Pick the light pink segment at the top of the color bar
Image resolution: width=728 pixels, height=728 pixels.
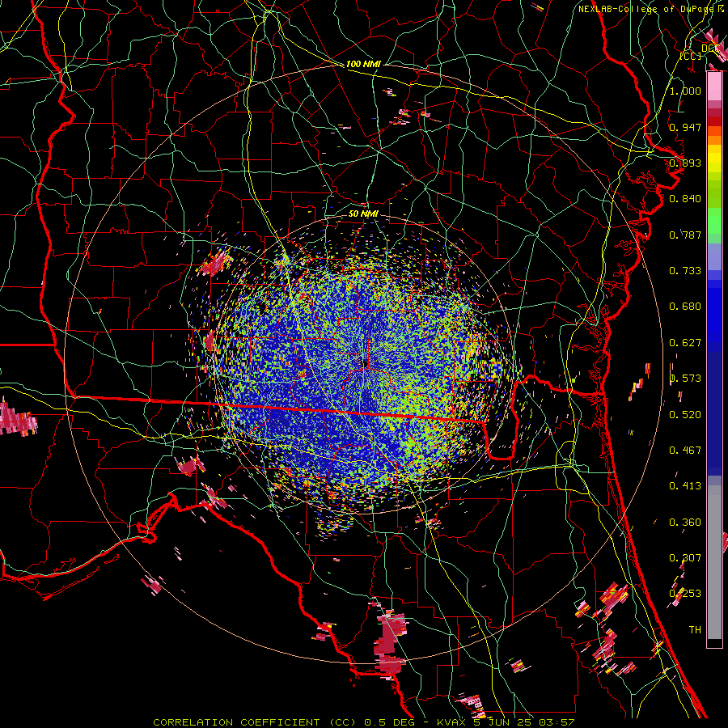pyautogui.click(x=714, y=86)
